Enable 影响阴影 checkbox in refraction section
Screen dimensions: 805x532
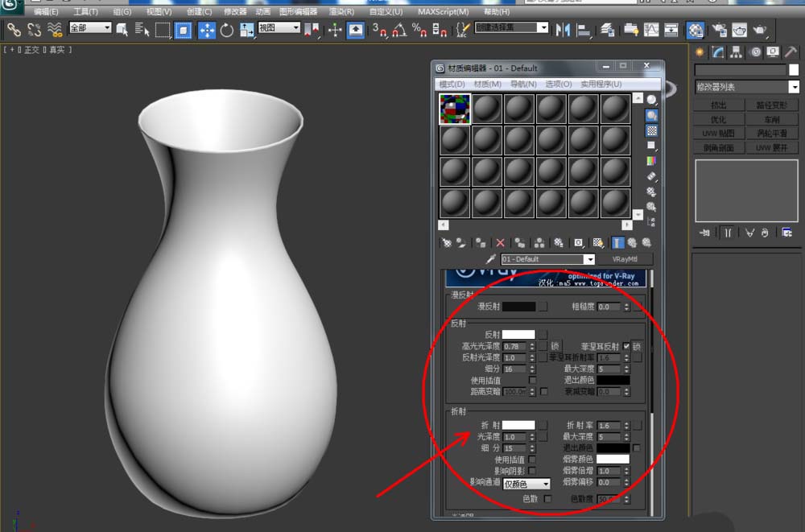[532, 471]
